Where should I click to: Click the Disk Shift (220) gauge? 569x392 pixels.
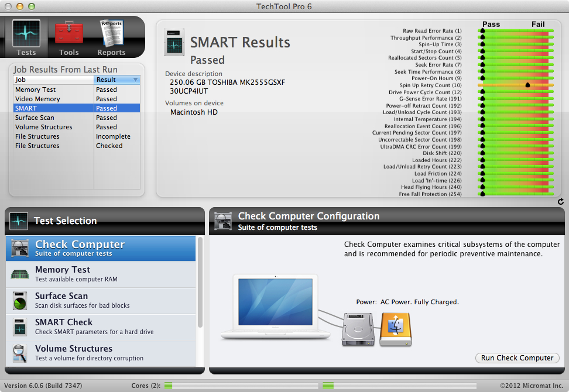(515, 153)
